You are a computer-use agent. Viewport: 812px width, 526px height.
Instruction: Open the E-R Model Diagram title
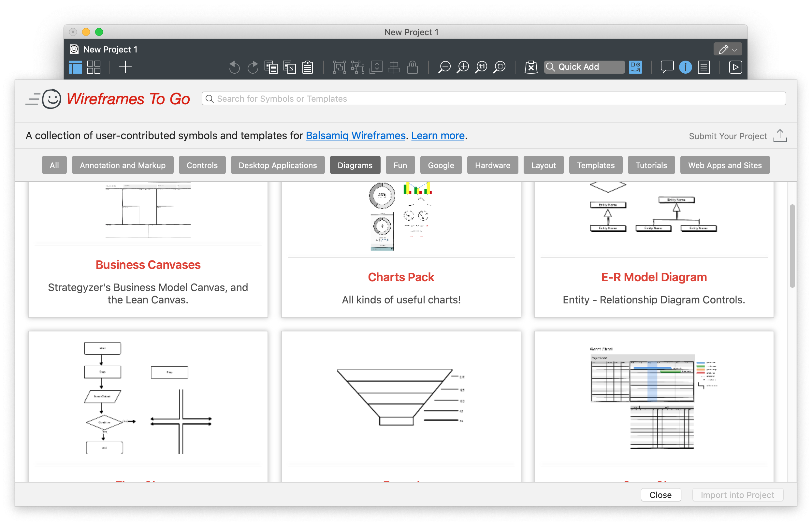click(x=654, y=277)
